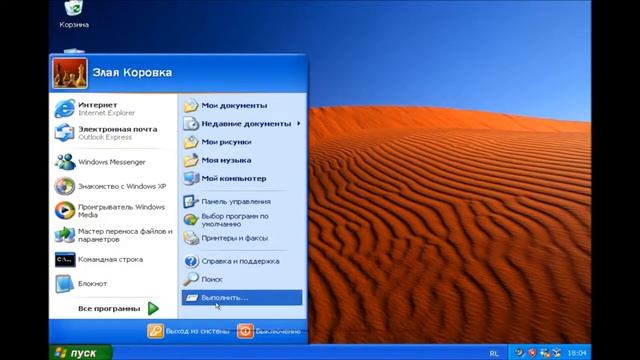Click Выход из системы button
Image resolution: width=640 pixels, height=360 pixels.
[x=189, y=331]
